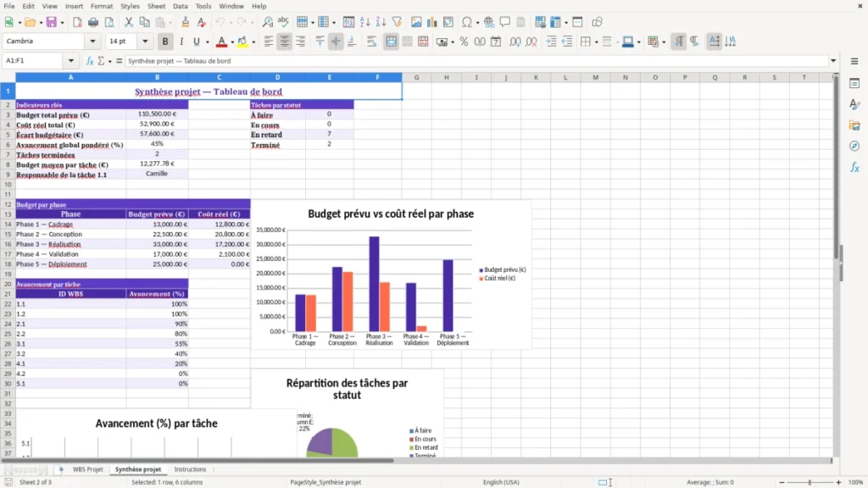
Task: Open the Sheet menu
Action: pyautogui.click(x=156, y=6)
